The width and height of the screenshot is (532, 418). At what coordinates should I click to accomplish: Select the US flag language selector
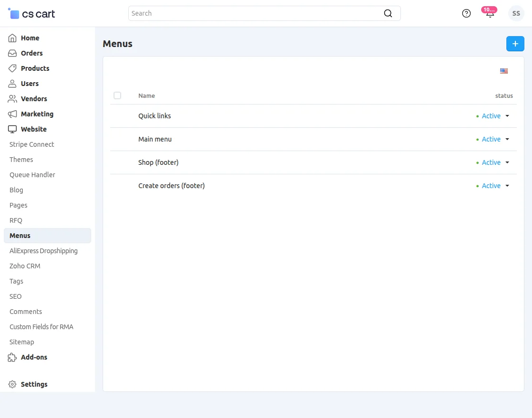(503, 71)
